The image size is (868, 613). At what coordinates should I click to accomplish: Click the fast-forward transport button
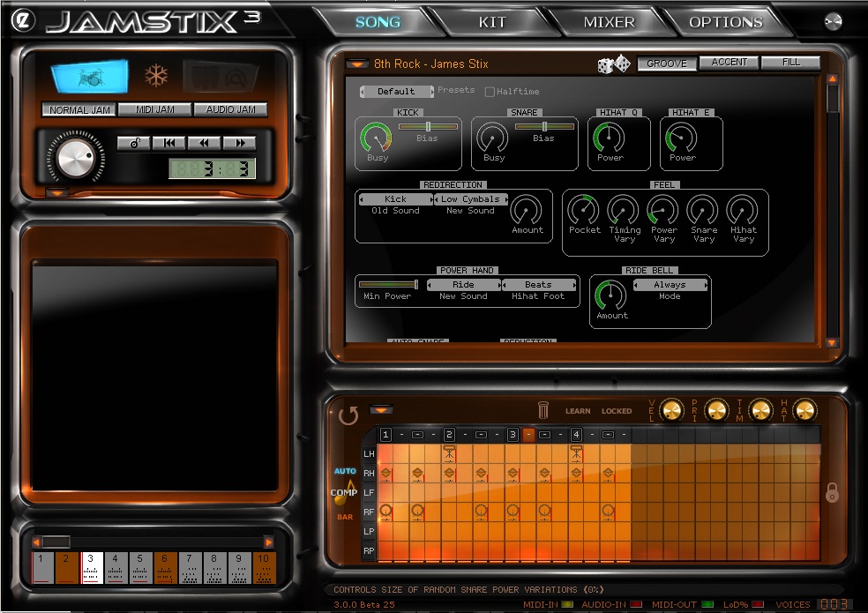239,143
